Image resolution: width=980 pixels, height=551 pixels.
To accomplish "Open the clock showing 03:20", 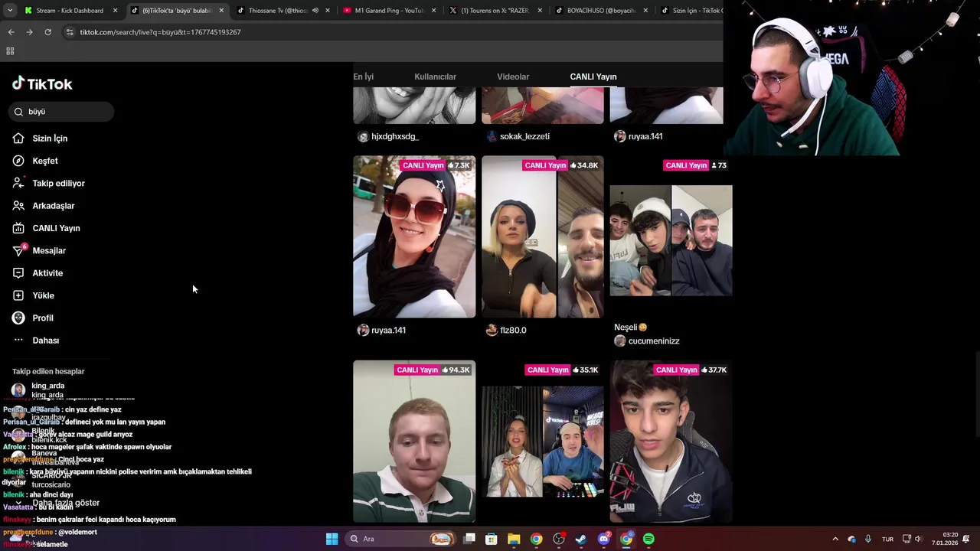I will click(946, 539).
